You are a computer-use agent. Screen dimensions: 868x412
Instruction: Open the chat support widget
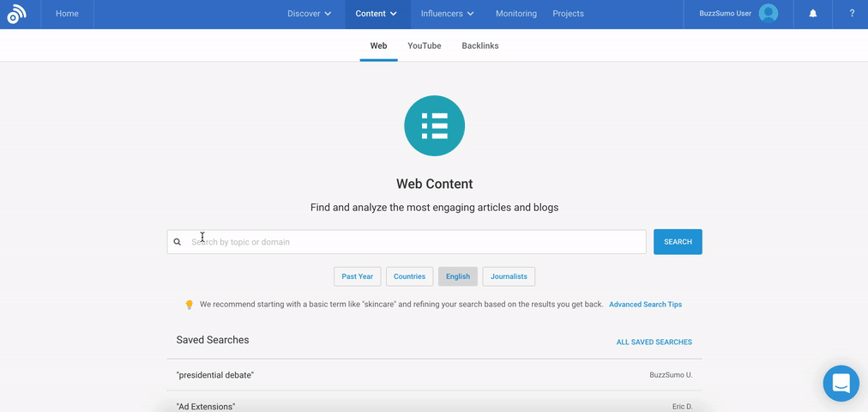click(x=841, y=384)
